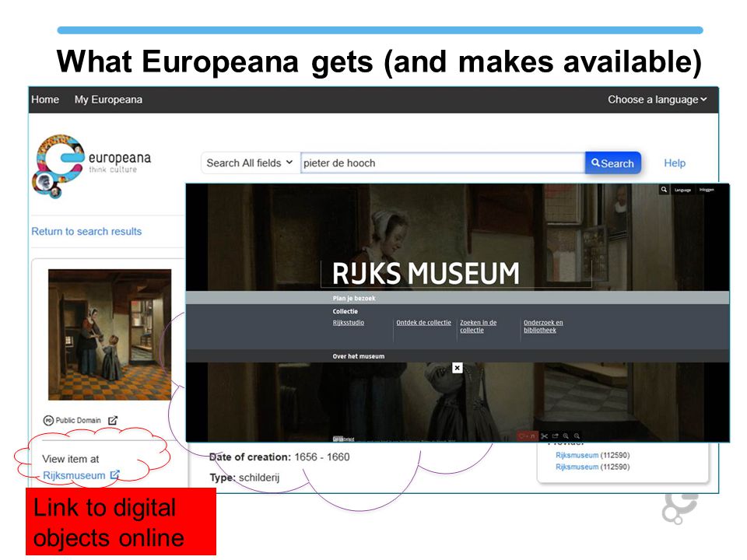Open the Plan je bezoek menu
The height and width of the screenshot is (560, 747).
coord(354,298)
